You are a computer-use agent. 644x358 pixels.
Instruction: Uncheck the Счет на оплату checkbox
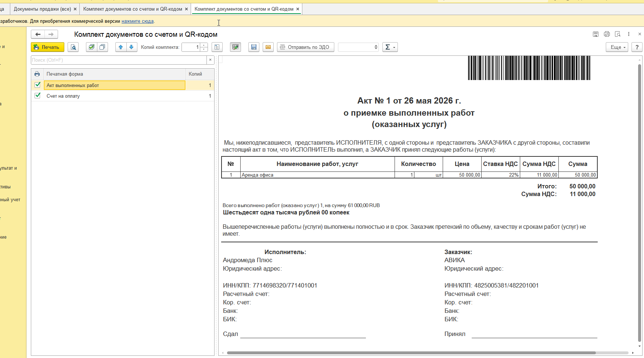(37, 95)
